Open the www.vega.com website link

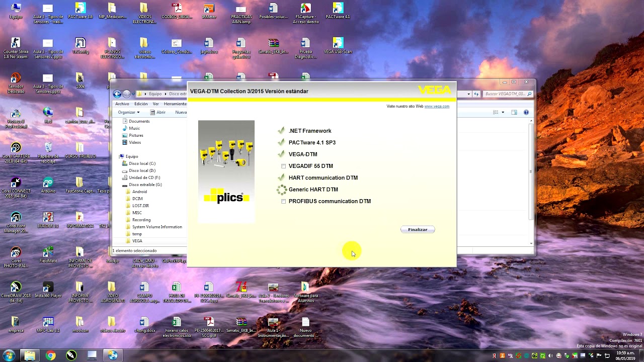click(x=436, y=107)
